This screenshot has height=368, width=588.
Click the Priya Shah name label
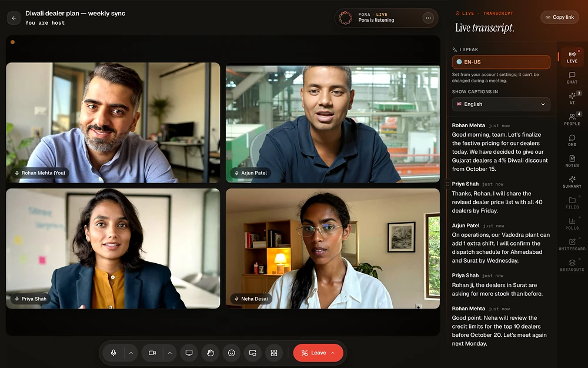coord(30,299)
